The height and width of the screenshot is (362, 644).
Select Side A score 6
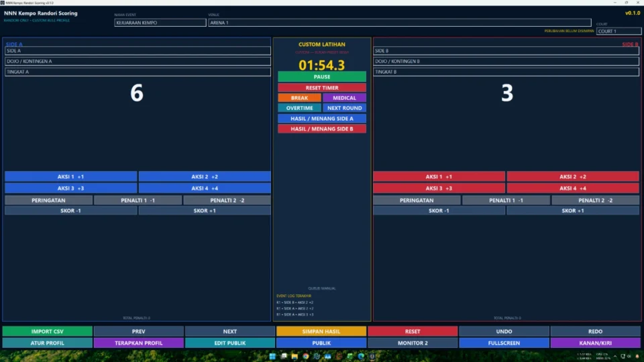coord(137,93)
